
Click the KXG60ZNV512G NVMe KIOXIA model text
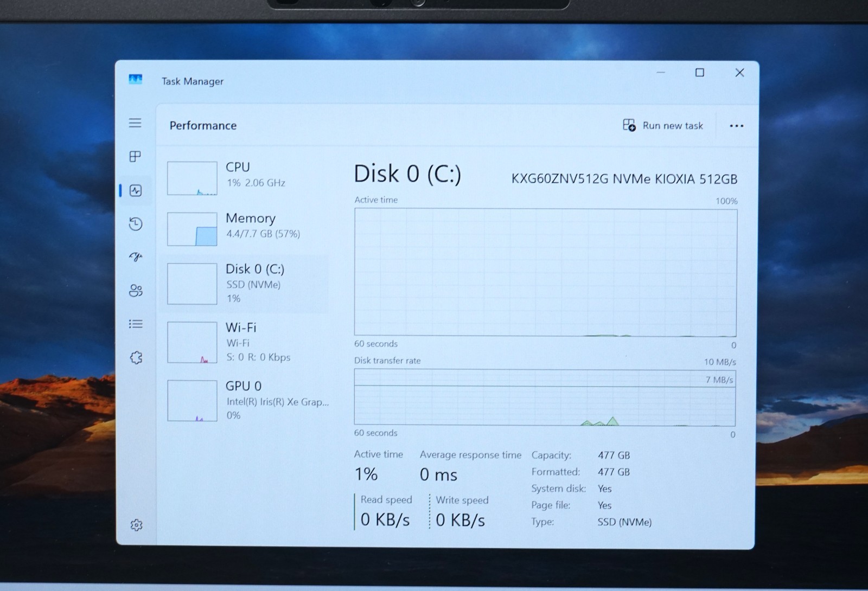tap(624, 179)
